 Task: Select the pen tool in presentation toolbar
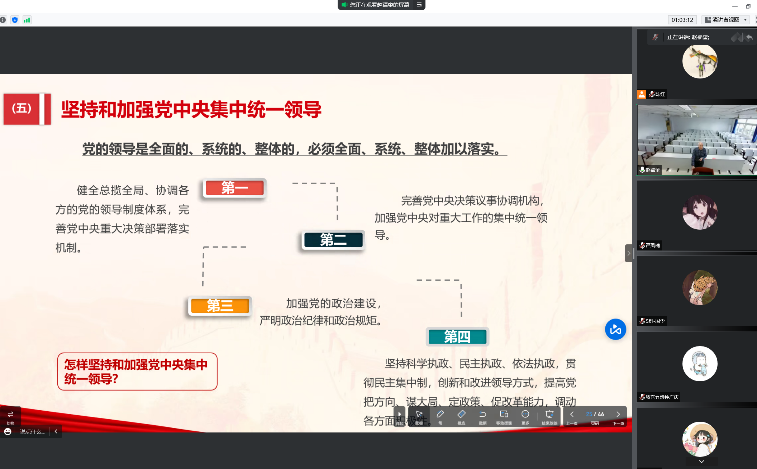441,414
